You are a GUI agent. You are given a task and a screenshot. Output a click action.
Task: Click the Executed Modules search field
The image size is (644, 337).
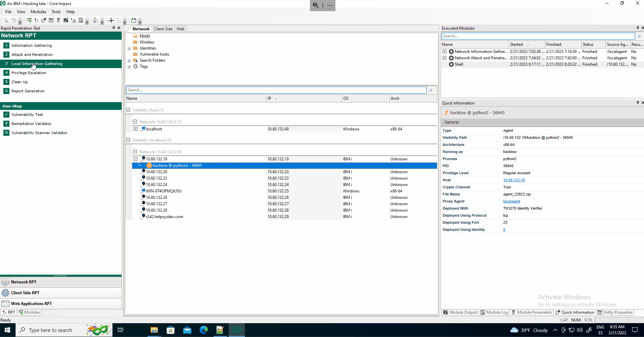[538, 36]
